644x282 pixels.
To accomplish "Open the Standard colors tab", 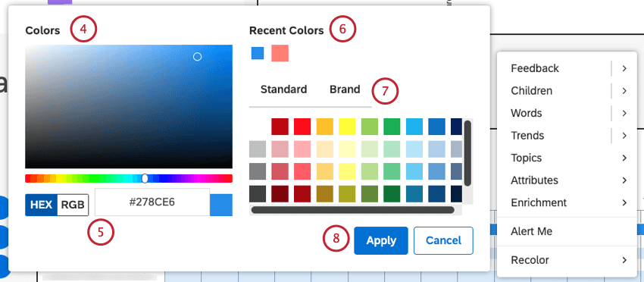I will click(283, 89).
